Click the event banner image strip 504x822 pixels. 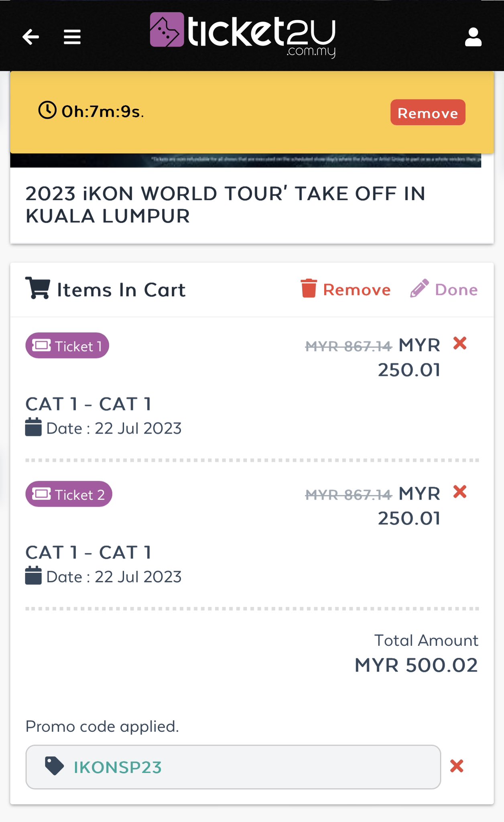tap(246, 160)
